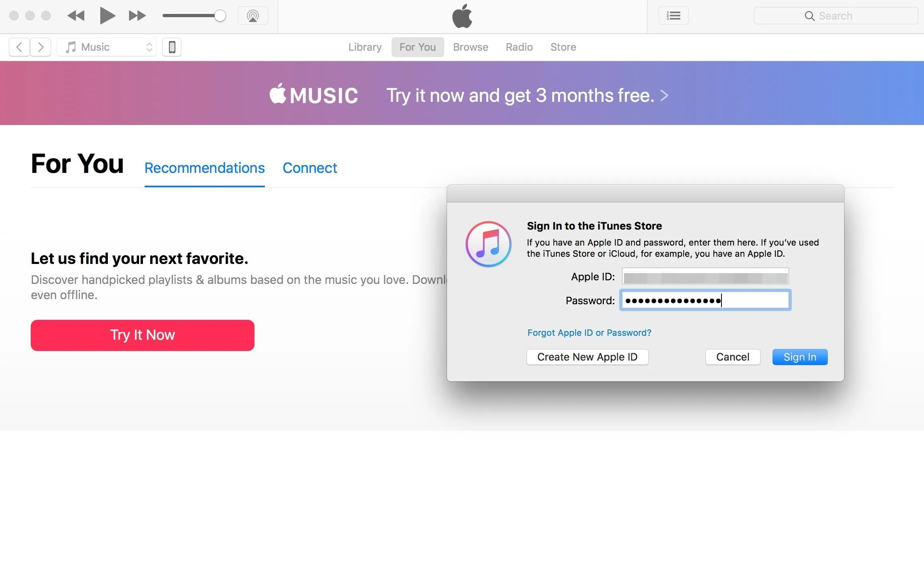Click into the Apple ID field
This screenshot has width=924, height=583.
pos(705,276)
